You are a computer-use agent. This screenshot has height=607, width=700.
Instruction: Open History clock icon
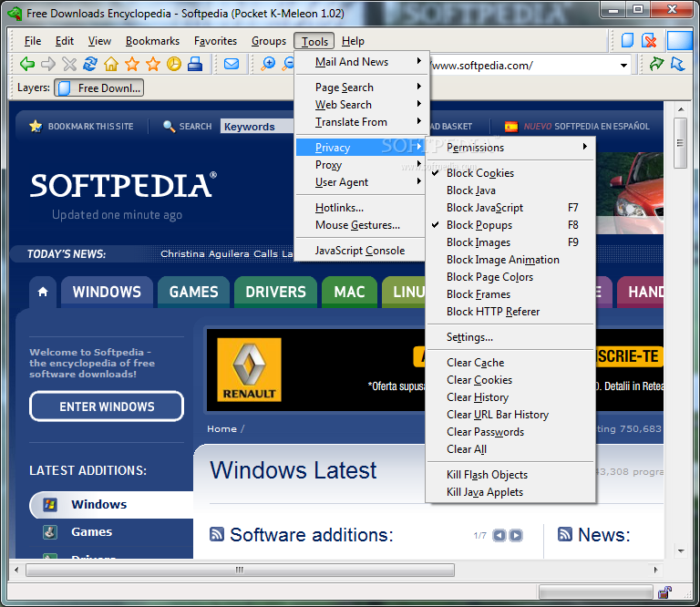pyautogui.click(x=174, y=64)
